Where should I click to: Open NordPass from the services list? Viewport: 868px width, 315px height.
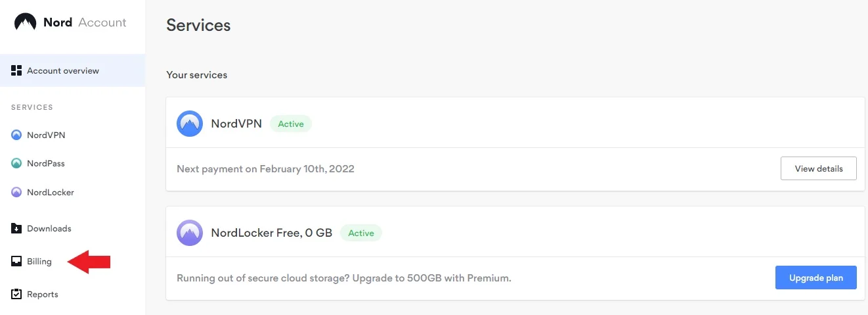pos(45,164)
